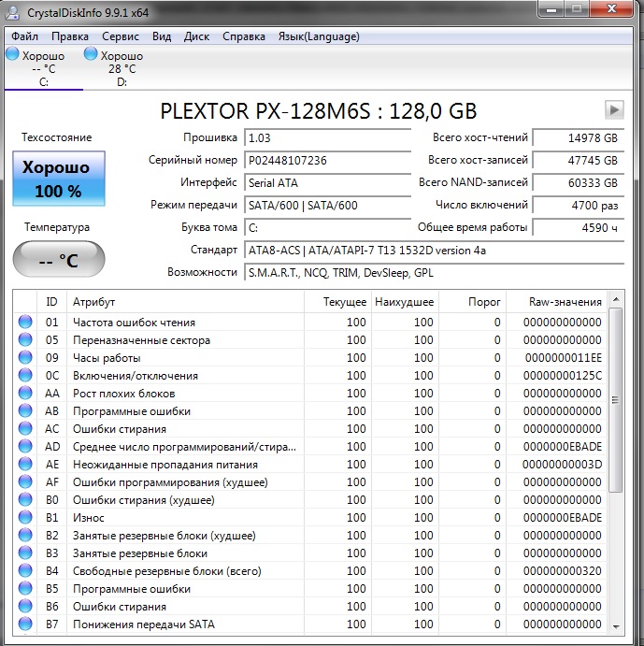Click power on hours value 4590 ч
The image size is (644, 646).
tap(578, 228)
